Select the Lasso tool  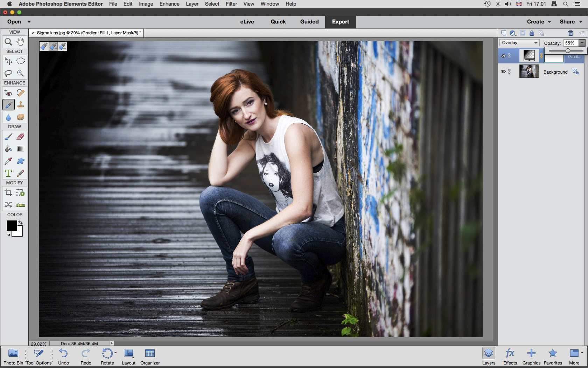pyautogui.click(x=8, y=73)
